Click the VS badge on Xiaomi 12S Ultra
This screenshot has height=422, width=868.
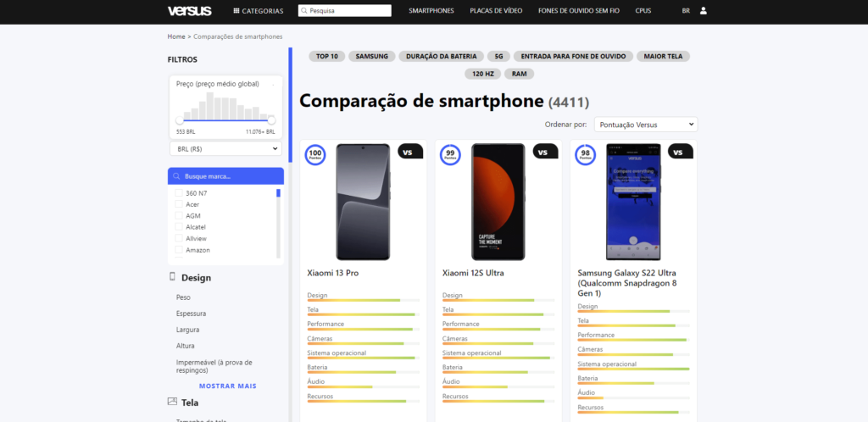click(x=545, y=152)
